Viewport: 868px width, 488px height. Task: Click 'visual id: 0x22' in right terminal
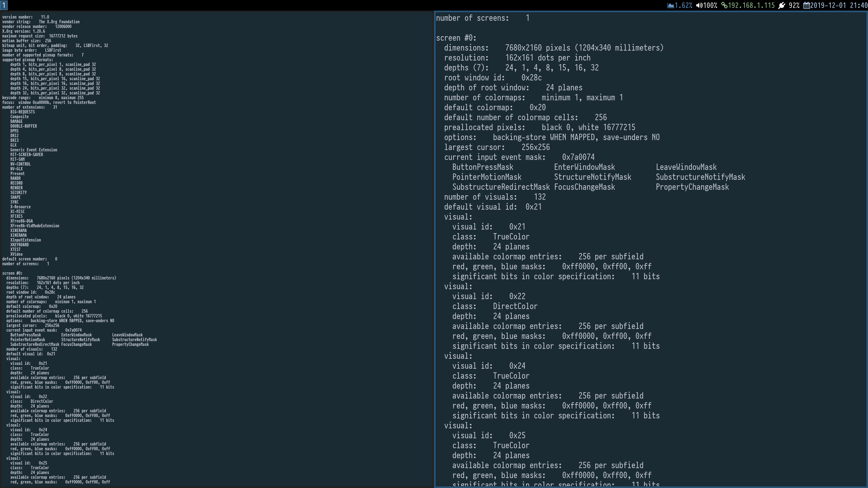click(x=489, y=296)
